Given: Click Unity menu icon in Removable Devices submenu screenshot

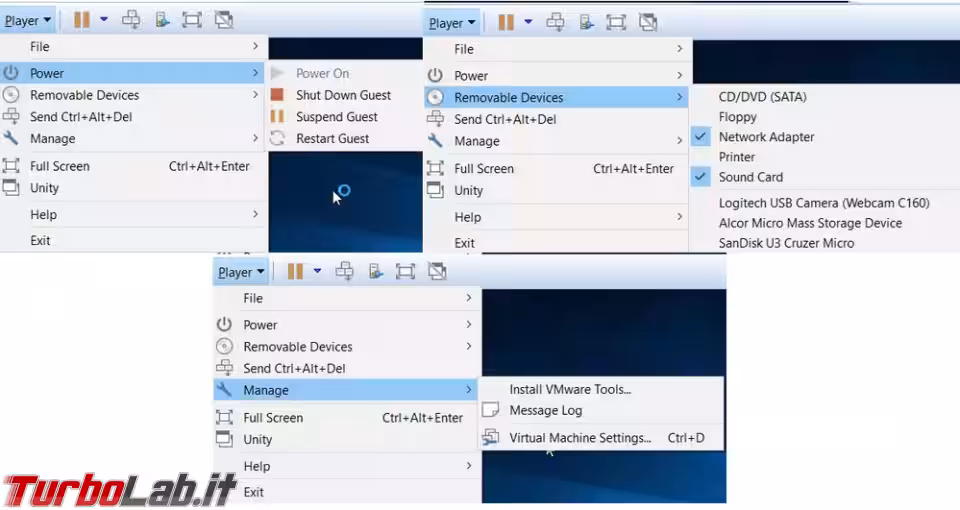Looking at the screenshot, I should 435,190.
